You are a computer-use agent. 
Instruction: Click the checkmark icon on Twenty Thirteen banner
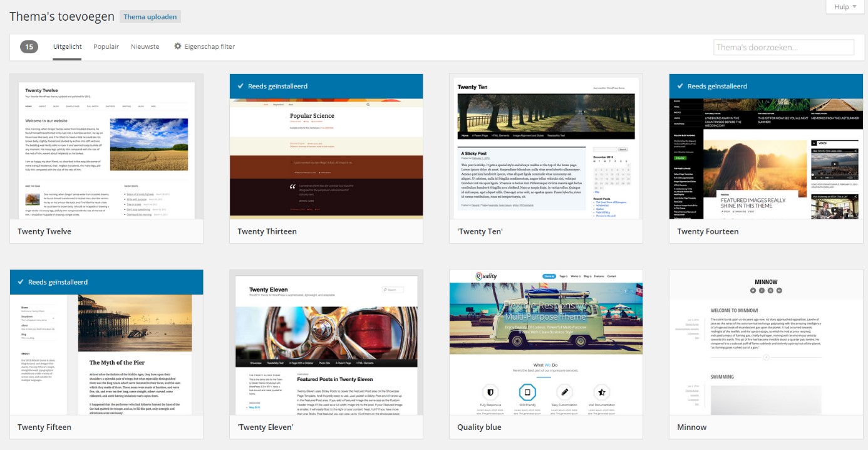pyautogui.click(x=240, y=86)
